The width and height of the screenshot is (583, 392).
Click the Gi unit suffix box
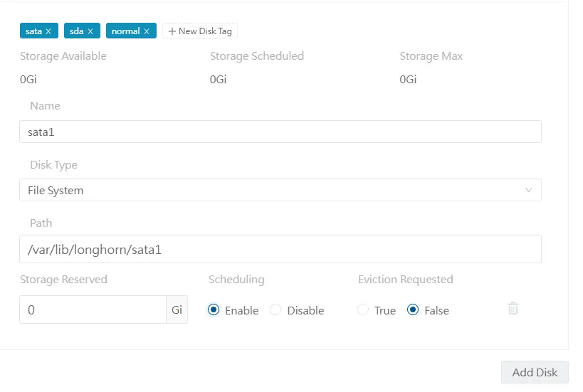pos(177,310)
